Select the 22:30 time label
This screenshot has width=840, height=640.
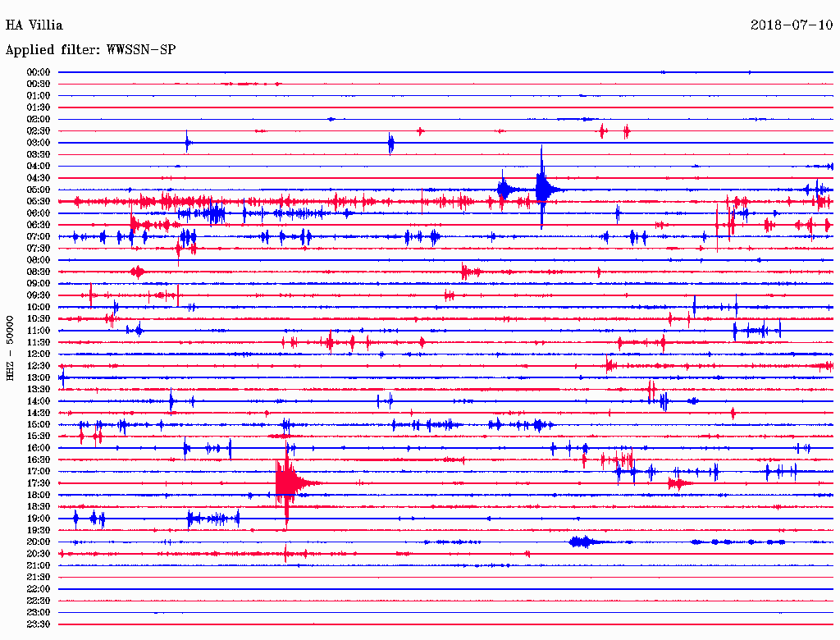(39, 601)
